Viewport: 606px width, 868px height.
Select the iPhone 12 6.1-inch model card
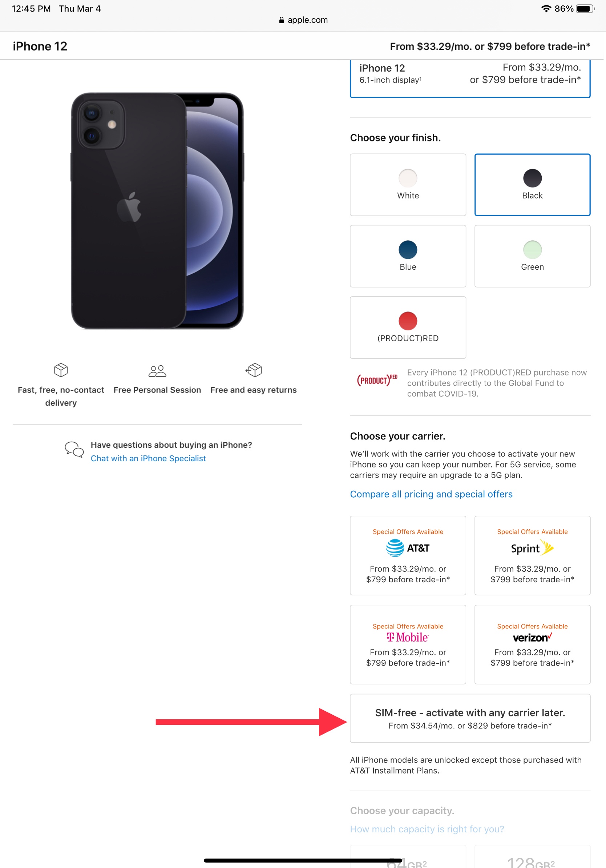point(470,77)
